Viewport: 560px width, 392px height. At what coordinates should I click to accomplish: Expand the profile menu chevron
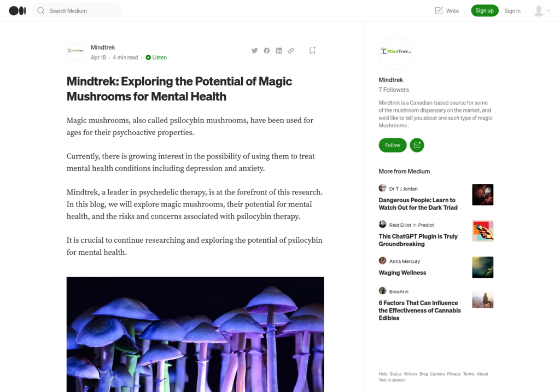pos(549,11)
